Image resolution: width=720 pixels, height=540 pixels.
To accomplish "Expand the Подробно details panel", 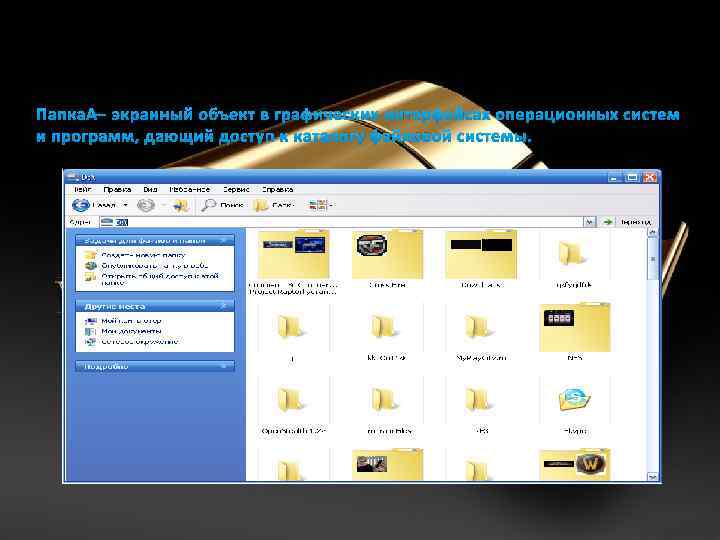I will tap(224, 366).
